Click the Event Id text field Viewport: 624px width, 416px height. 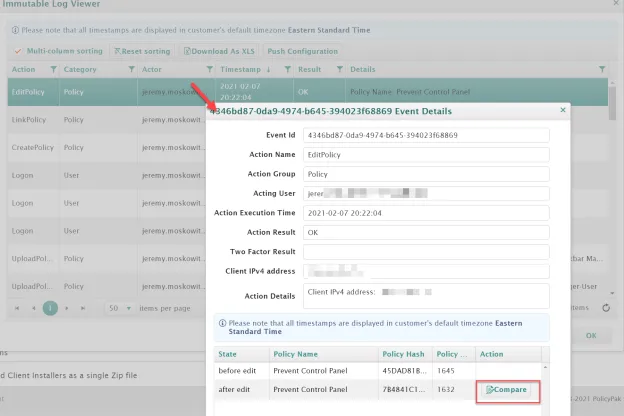pyautogui.click(x=426, y=135)
